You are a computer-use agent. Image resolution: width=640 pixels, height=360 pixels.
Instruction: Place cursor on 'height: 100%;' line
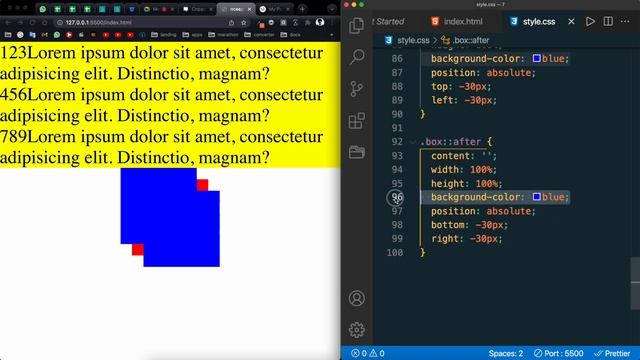467,184
